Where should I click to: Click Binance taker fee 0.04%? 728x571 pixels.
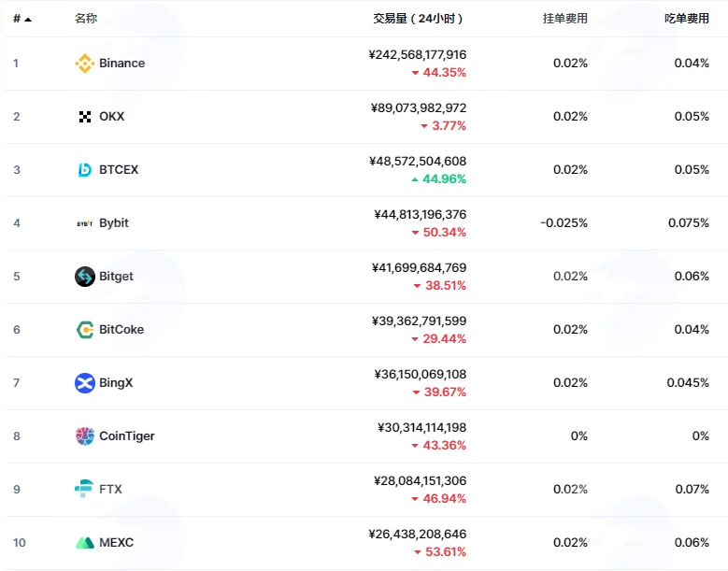(692, 64)
